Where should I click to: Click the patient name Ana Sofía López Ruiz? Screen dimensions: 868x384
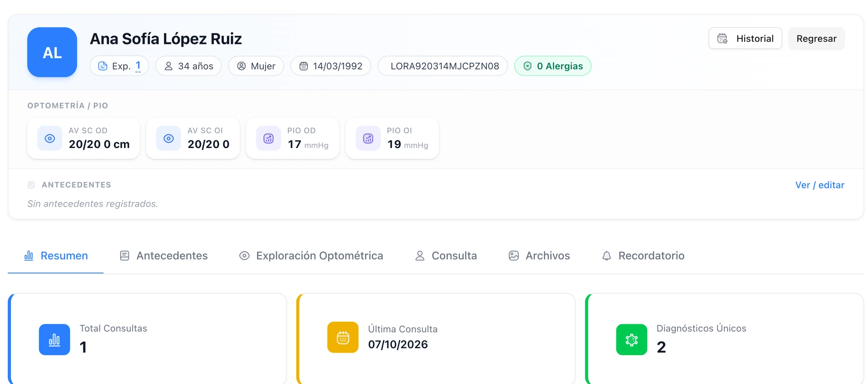pos(166,39)
